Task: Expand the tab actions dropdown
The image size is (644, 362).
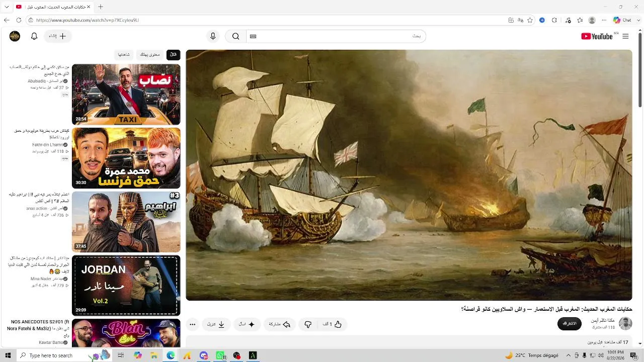Action: pos(7,7)
